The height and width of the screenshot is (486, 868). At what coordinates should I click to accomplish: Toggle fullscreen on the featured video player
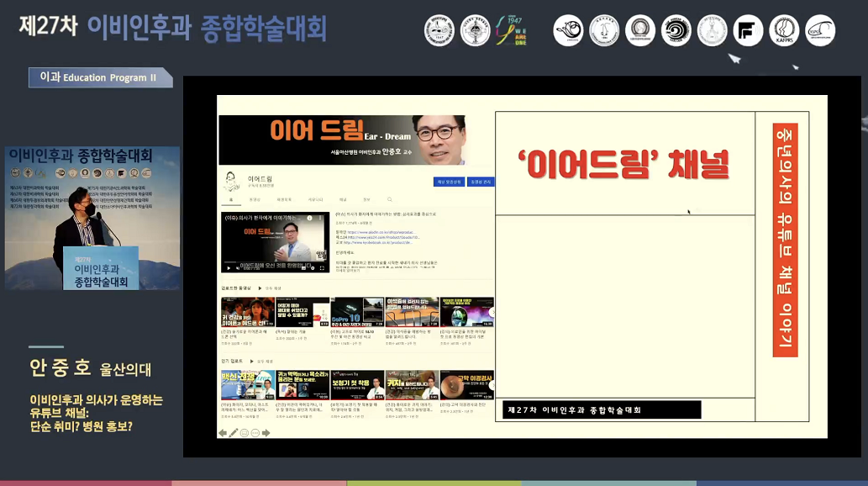[323, 267]
